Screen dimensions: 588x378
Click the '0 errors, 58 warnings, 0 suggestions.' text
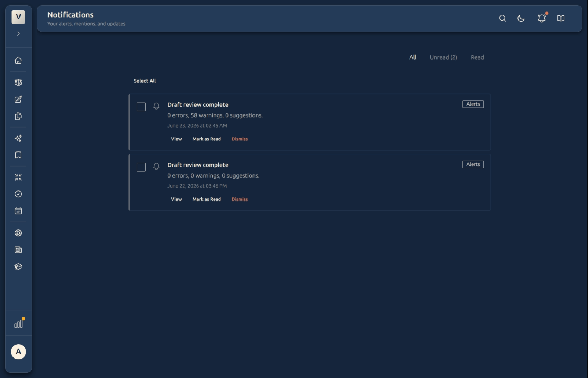(215, 115)
